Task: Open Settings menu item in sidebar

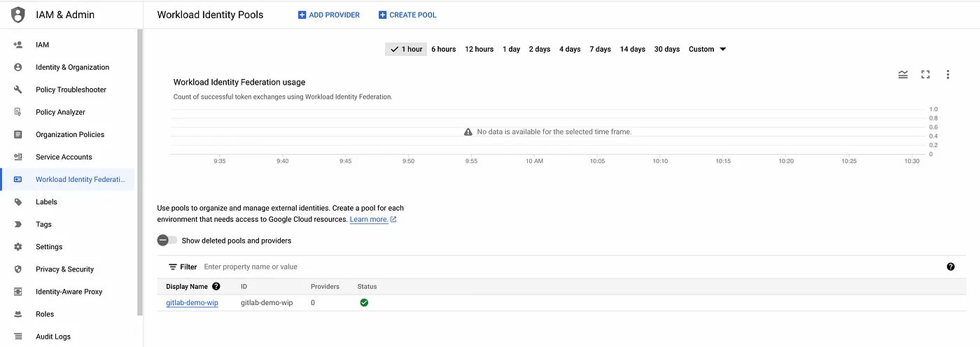Action: point(68,247)
